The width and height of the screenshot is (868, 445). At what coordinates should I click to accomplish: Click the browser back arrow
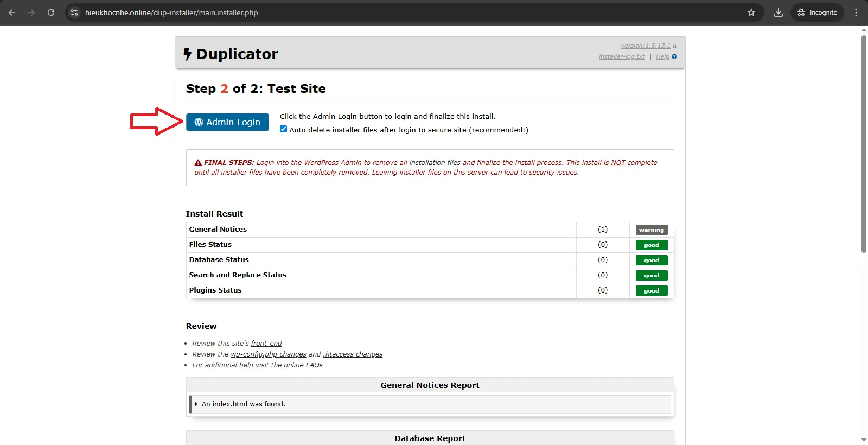click(12, 12)
